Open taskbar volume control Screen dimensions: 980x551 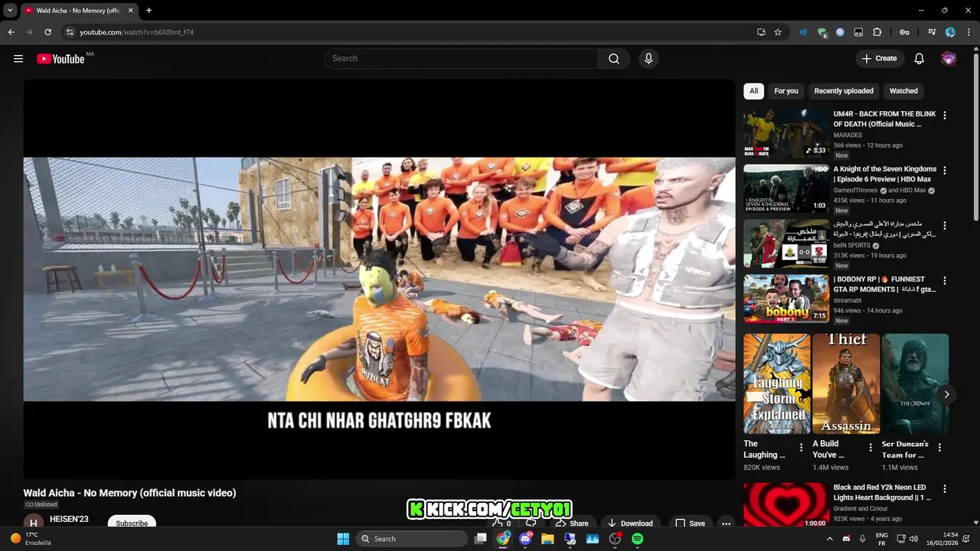915,539
